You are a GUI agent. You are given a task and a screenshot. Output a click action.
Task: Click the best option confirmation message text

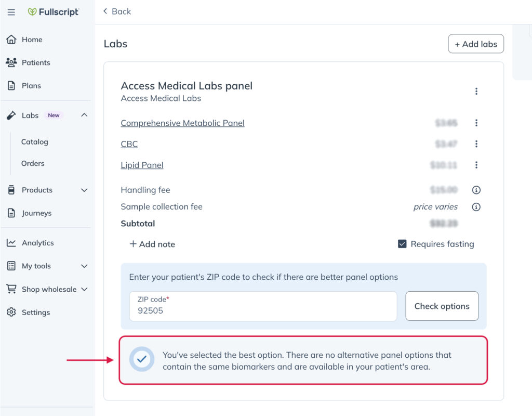click(x=307, y=361)
